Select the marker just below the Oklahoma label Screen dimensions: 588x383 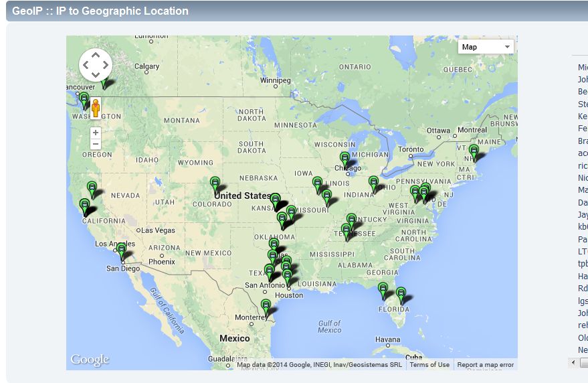274,245
